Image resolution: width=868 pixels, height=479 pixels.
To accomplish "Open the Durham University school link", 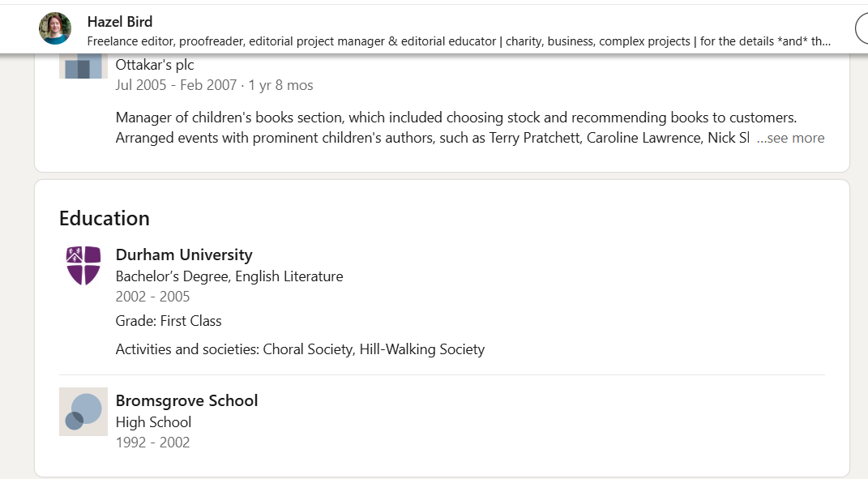I will pos(184,254).
